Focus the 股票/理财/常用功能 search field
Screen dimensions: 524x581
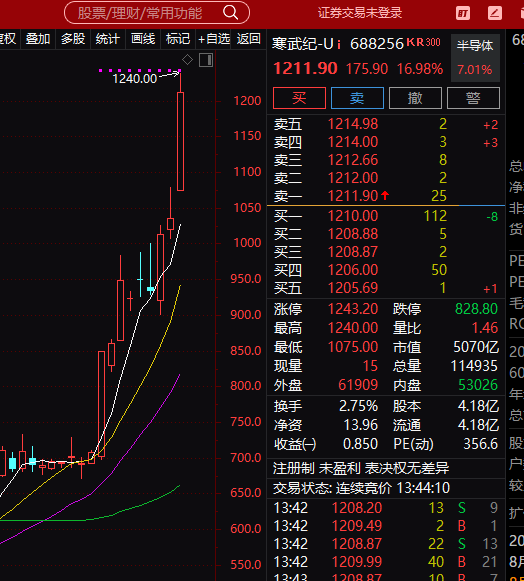pos(157,13)
